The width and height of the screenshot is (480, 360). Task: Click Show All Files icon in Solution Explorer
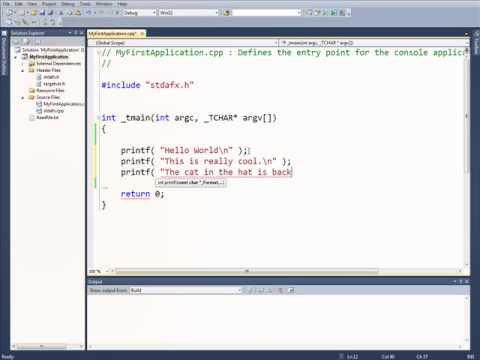(x=27, y=42)
